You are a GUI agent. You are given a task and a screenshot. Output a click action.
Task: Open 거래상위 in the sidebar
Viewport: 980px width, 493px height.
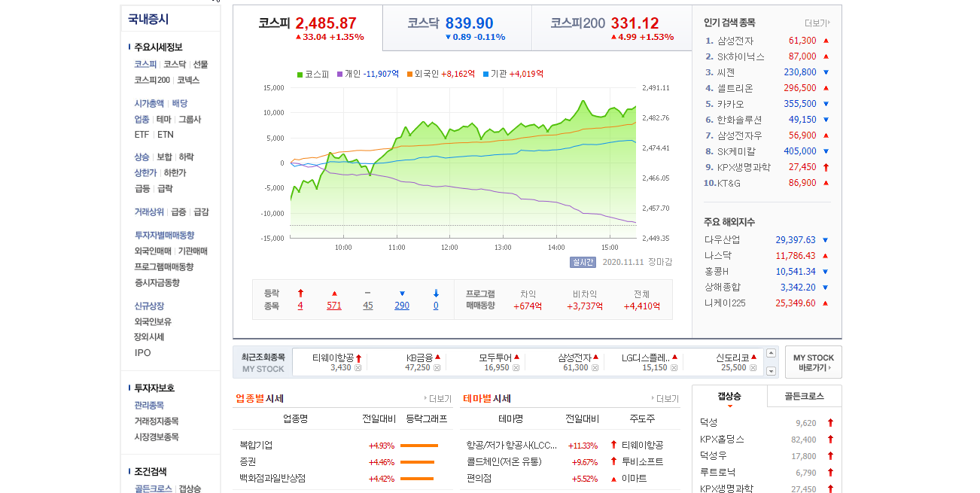pyautogui.click(x=149, y=212)
